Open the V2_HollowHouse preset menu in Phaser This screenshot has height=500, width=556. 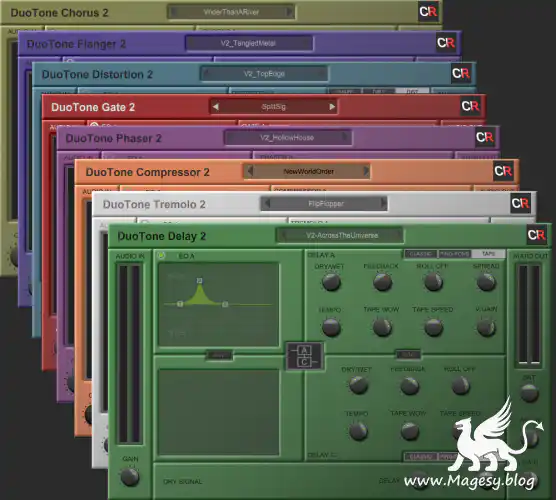pyautogui.click(x=287, y=138)
